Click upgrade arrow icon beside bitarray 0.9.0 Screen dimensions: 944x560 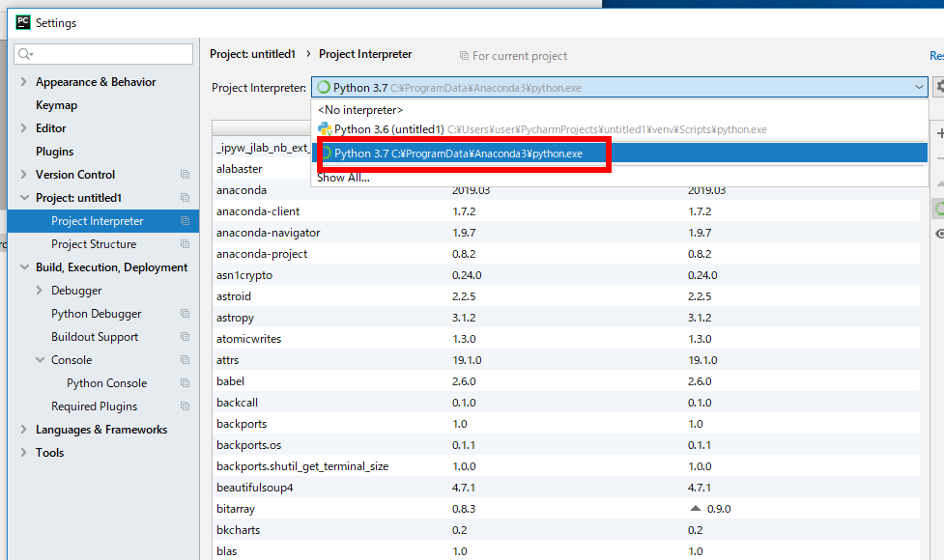[x=696, y=508]
